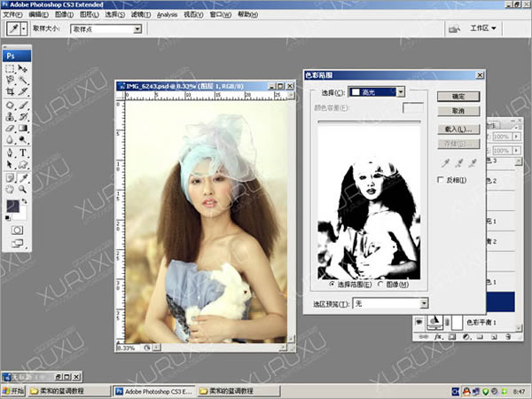Select the Type (T) tool
The image size is (532, 399).
[x=23, y=153]
